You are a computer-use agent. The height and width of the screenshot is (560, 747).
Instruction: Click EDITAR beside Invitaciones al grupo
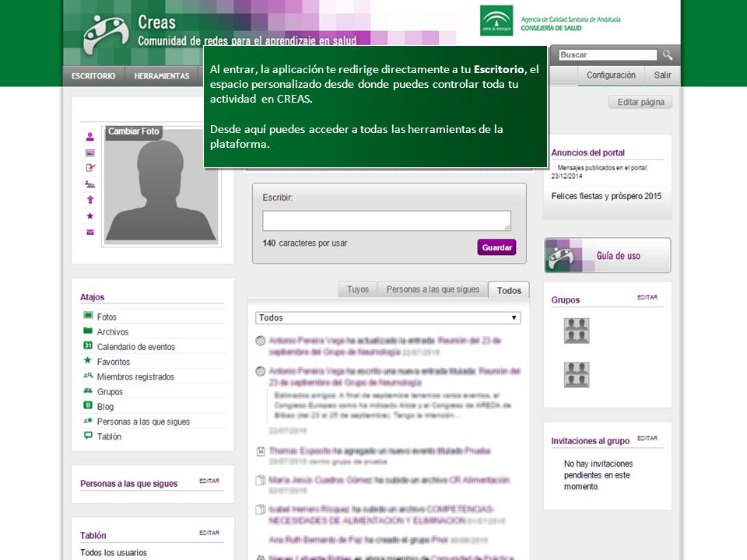[x=647, y=438]
